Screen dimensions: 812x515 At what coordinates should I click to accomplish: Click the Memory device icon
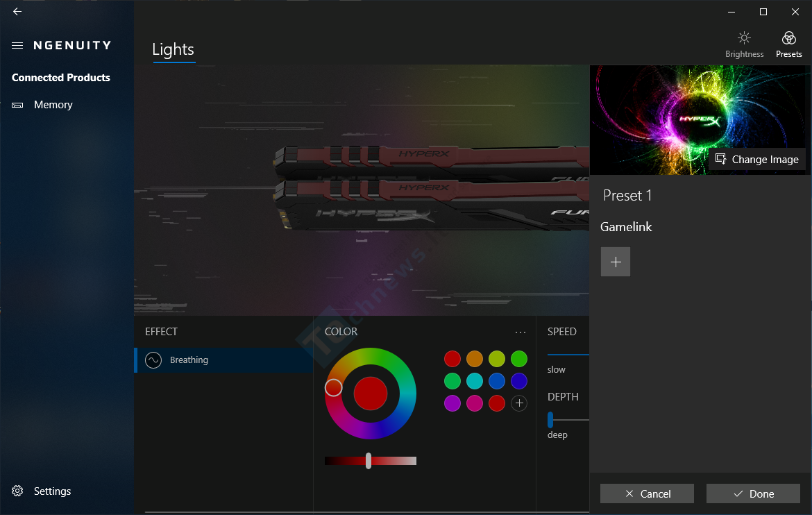[17, 105]
